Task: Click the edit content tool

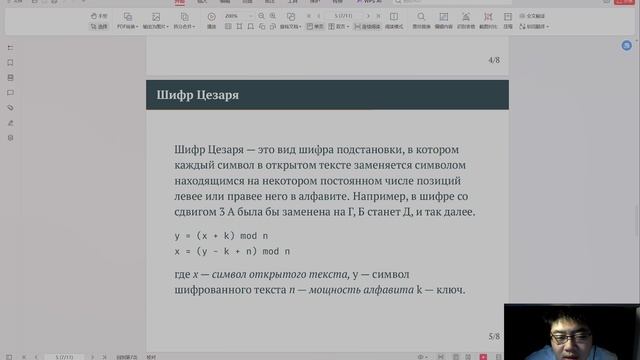Action: 443,21
